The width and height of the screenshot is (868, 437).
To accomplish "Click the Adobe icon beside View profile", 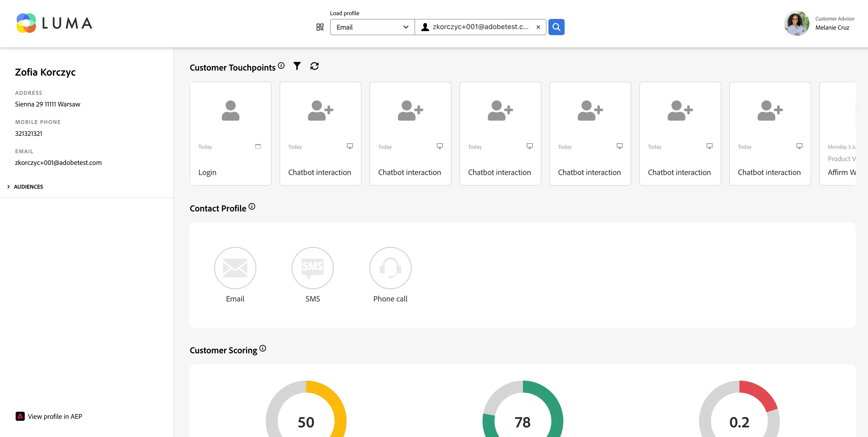I will [20, 417].
